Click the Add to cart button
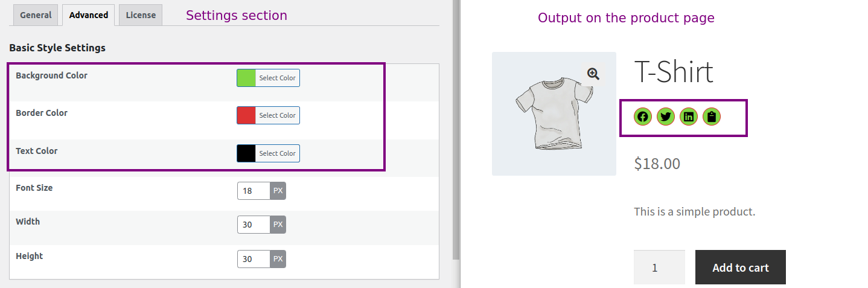The image size is (868, 288). 741,267
